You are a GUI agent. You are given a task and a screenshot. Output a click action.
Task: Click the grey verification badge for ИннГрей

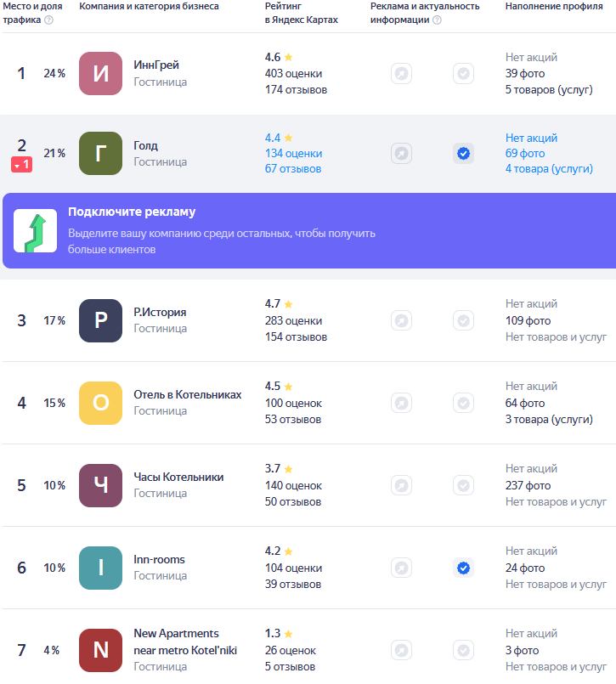(x=463, y=73)
